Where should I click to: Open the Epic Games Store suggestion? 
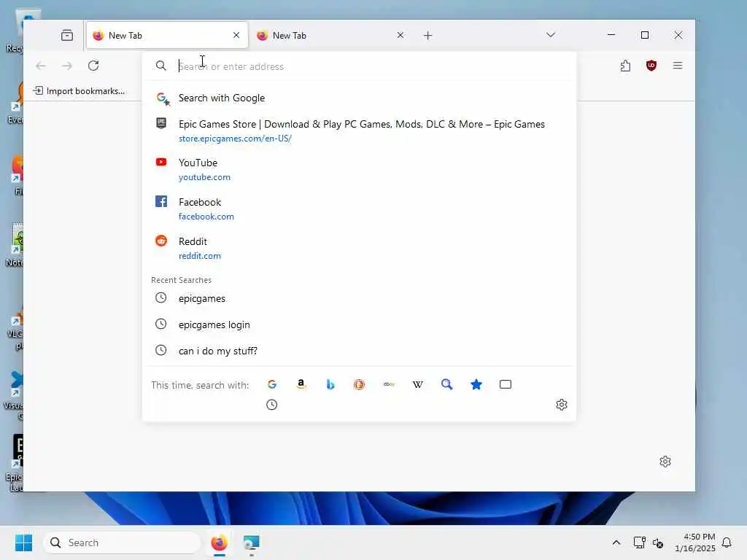coord(359,131)
